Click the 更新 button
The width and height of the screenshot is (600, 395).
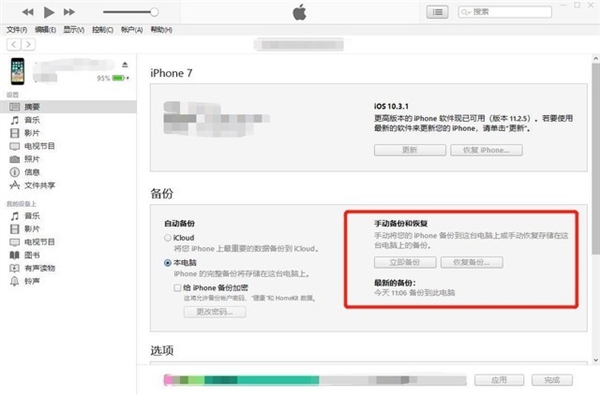pyautogui.click(x=410, y=150)
